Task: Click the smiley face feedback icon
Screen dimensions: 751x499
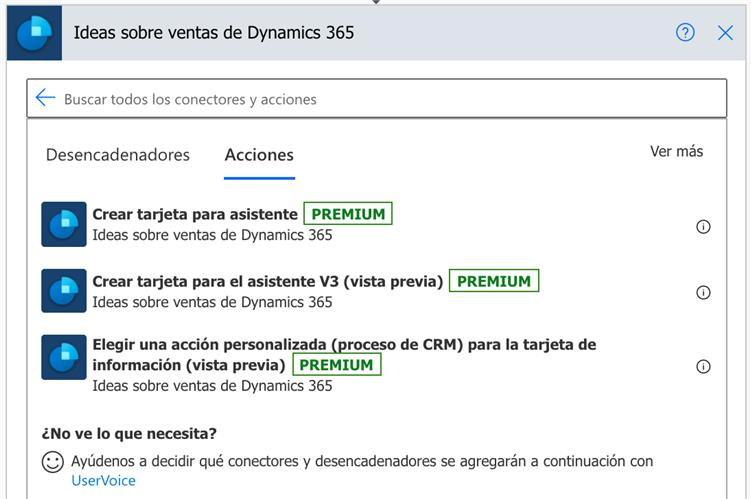Action: [53, 462]
